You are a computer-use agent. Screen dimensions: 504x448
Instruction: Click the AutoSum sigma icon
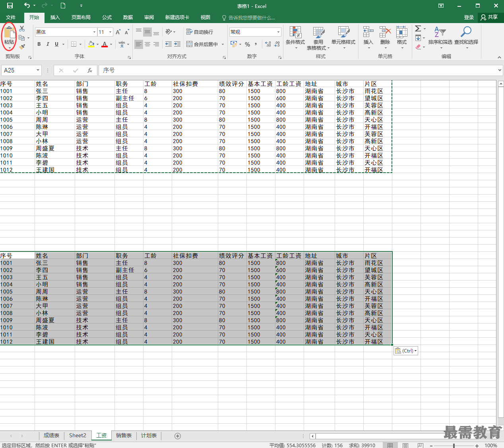(418, 29)
